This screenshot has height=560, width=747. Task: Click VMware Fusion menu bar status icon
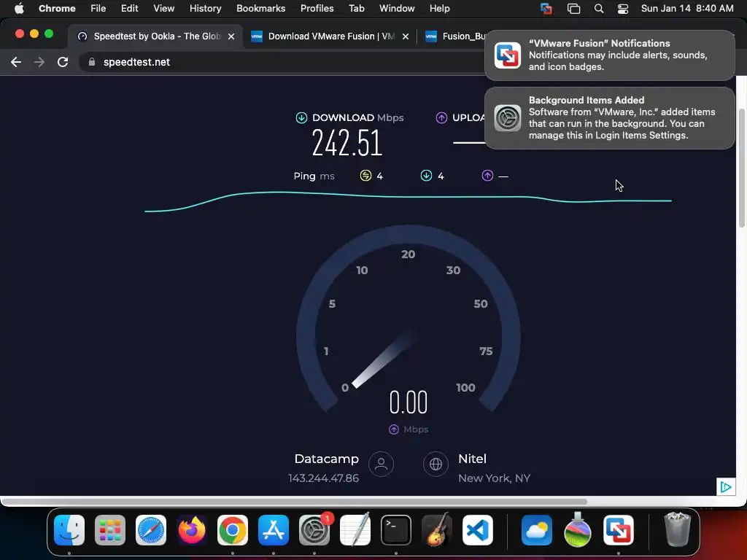tap(546, 9)
